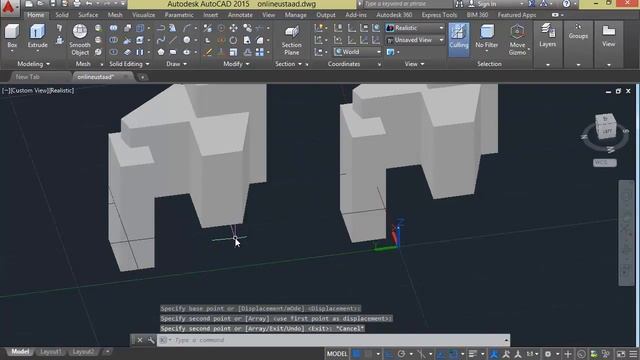Select the Move tool in Modify panel
The height and width of the screenshot is (360, 640).
[x=233, y=28]
